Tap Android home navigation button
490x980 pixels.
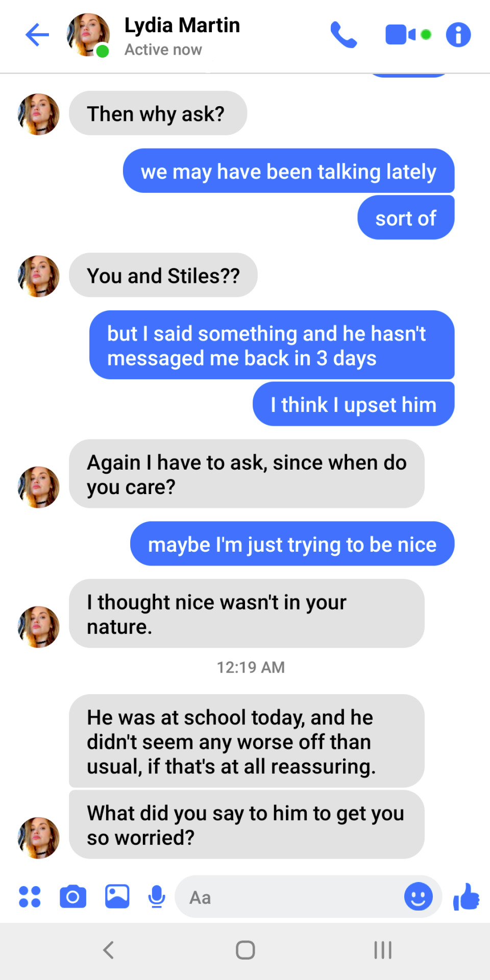(246, 950)
